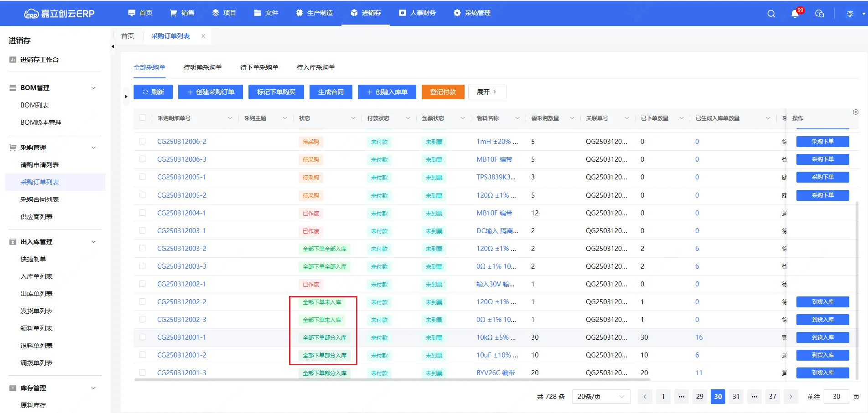Open the 状态 column filter dropdown
Image resolution: width=868 pixels, height=413 pixels.
[353, 118]
